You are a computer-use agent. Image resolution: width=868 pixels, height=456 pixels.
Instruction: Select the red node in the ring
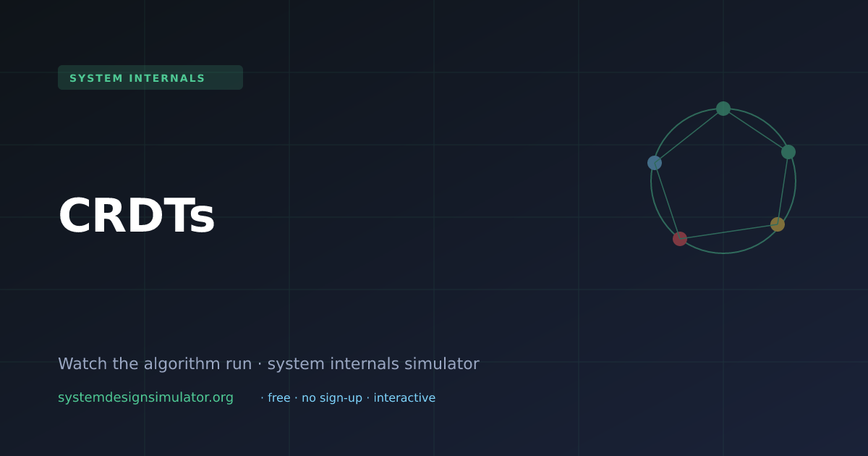(x=680, y=239)
